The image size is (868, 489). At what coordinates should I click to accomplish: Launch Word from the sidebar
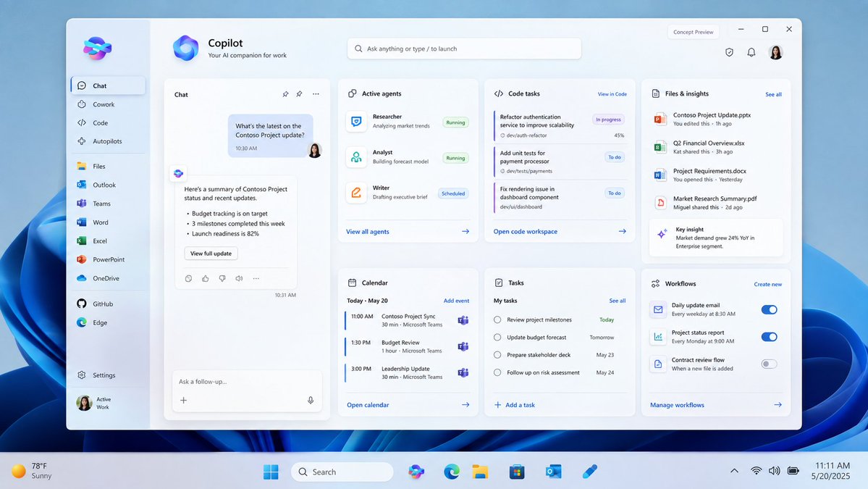click(108, 222)
